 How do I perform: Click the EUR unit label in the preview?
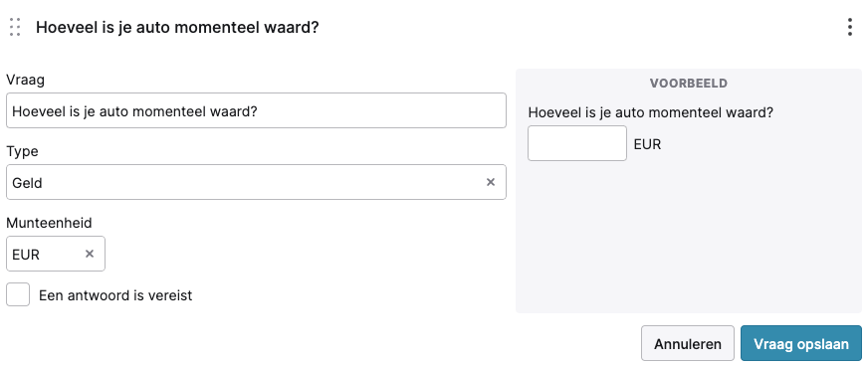pyautogui.click(x=647, y=144)
